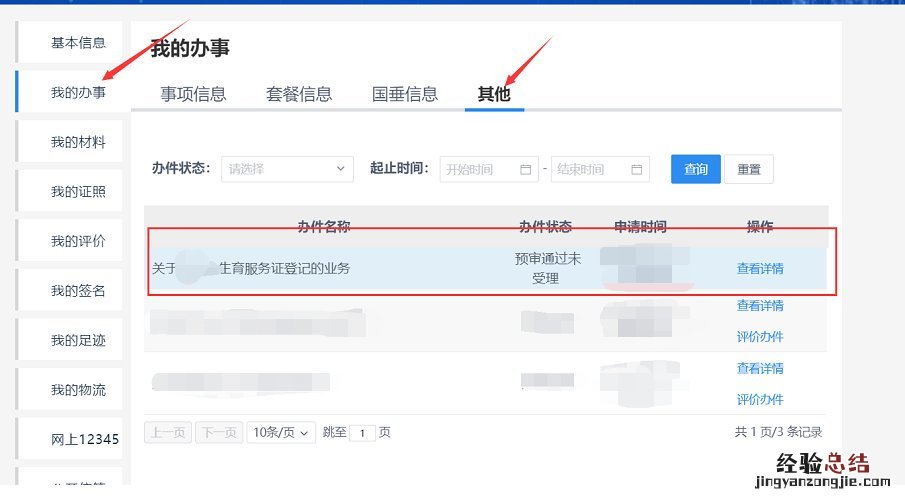Click 查看详情 in the last row
Image resolution: width=905 pixels, height=500 pixels.
pyautogui.click(x=760, y=368)
